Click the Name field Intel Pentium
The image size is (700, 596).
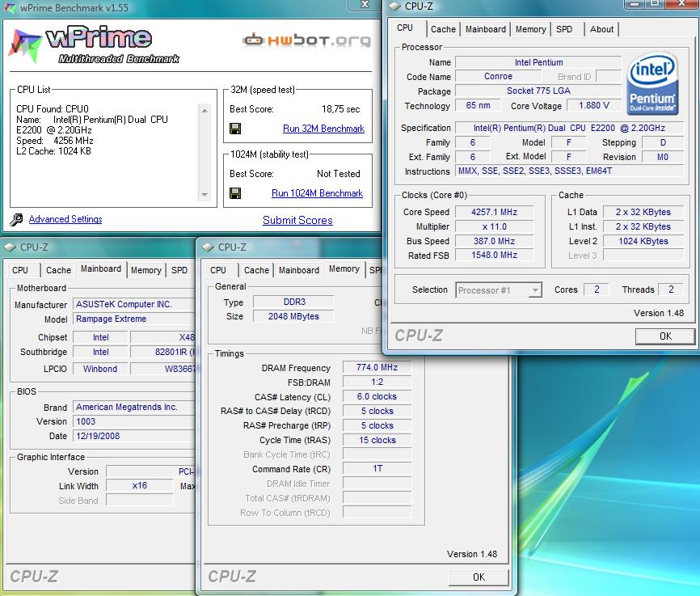(x=538, y=62)
